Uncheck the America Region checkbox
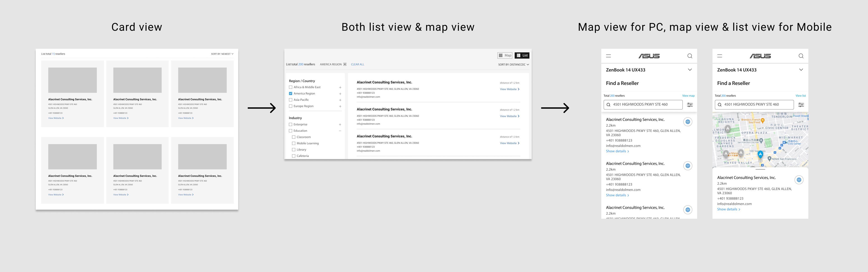 point(290,94)
